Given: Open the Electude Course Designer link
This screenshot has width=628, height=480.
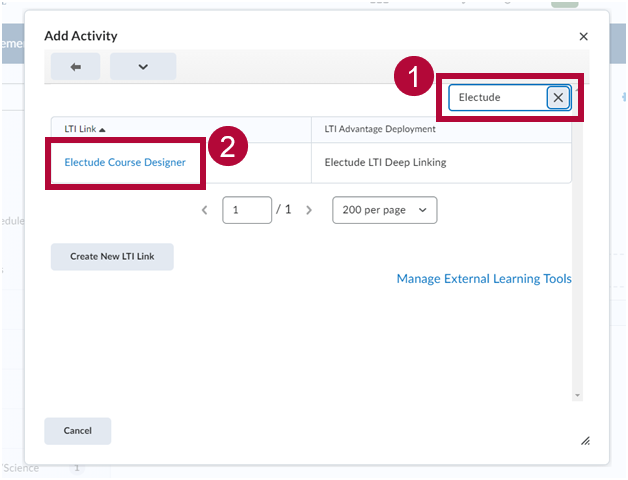Looking at the screenshot, I should point(125,162).
